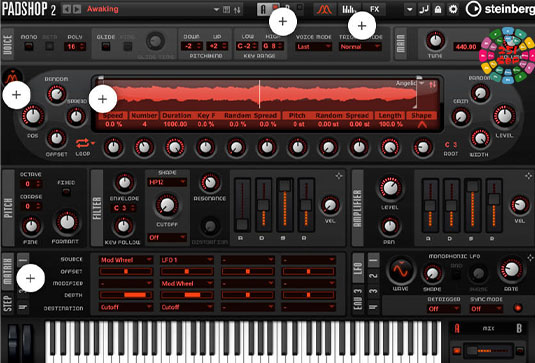Select the Voice tab
Viewport: 535px width, 363px height.
[x=8, y=44]
